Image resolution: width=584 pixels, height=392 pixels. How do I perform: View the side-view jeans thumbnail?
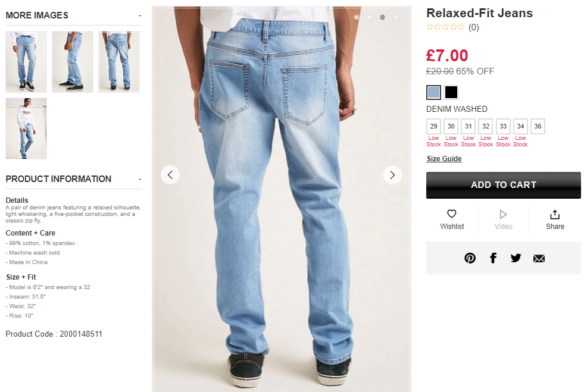(73, 62)
